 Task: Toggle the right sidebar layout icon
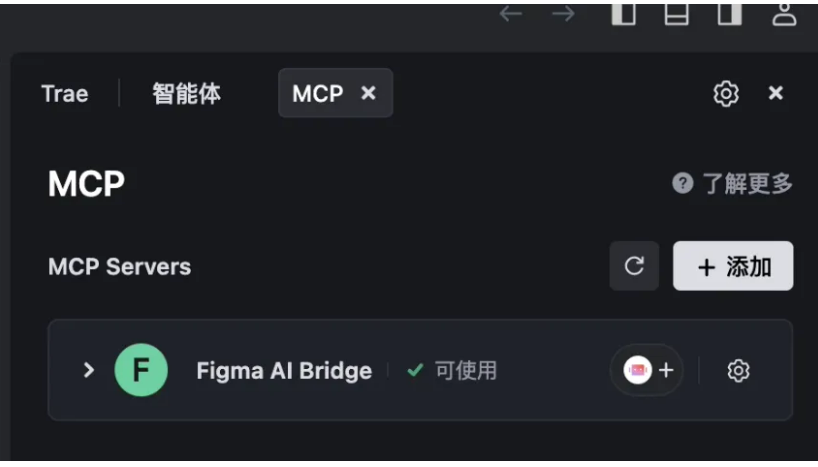[x=729, y=13]
